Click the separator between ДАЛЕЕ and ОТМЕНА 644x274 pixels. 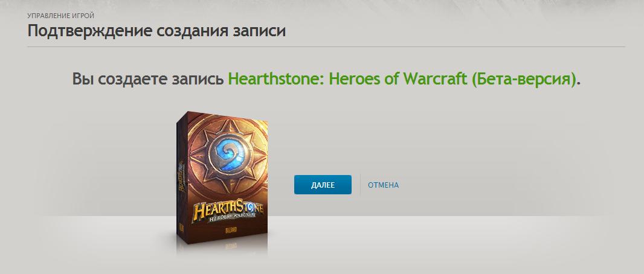coord(360,185)
